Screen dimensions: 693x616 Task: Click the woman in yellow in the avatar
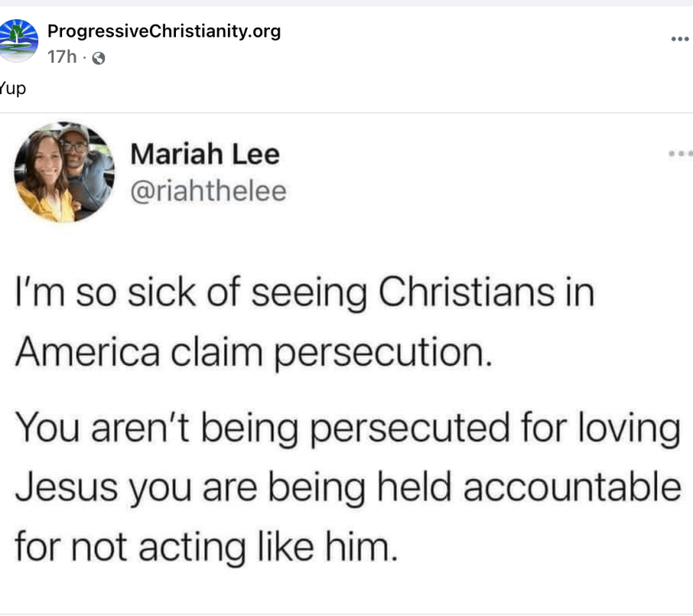click(45, 182)
